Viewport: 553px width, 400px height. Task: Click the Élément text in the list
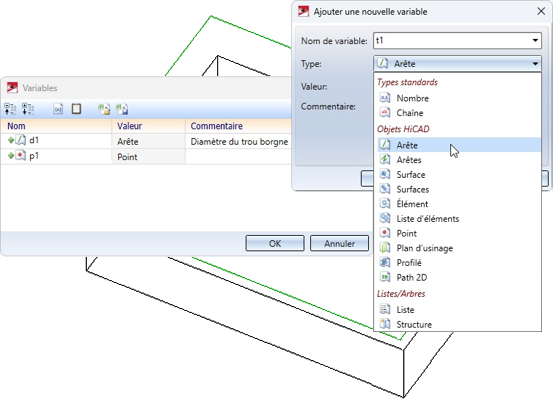point(412,204)
